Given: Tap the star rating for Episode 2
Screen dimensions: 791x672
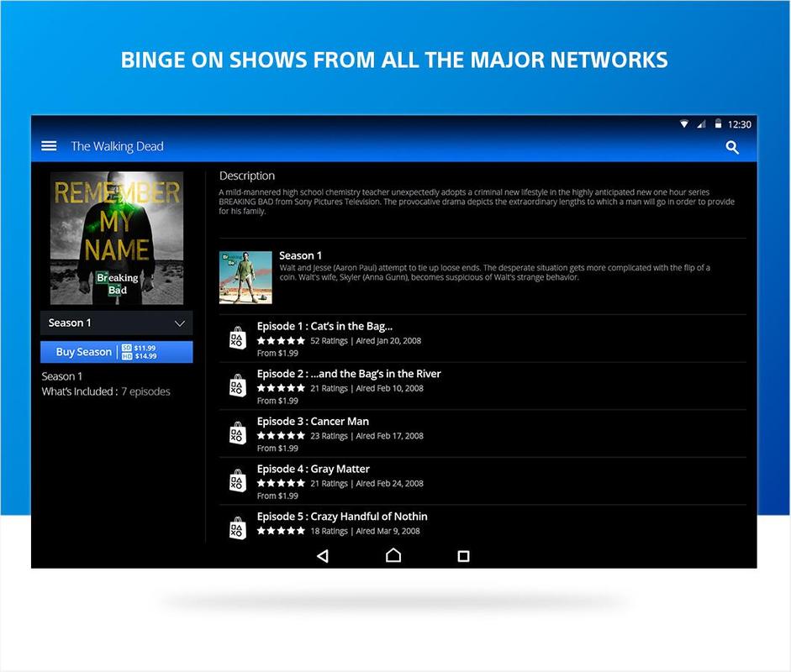Looking at the screenshot, I should 281,388.
